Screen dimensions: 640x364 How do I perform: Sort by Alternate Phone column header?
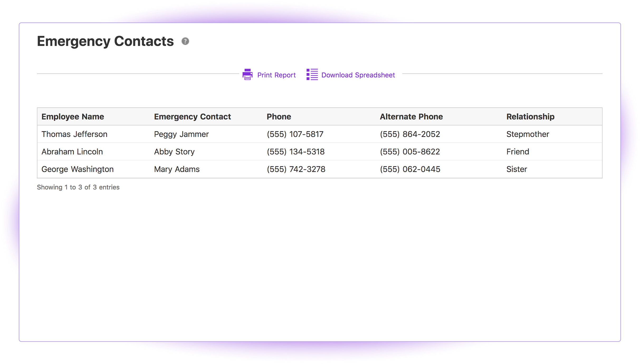point(411,117)
